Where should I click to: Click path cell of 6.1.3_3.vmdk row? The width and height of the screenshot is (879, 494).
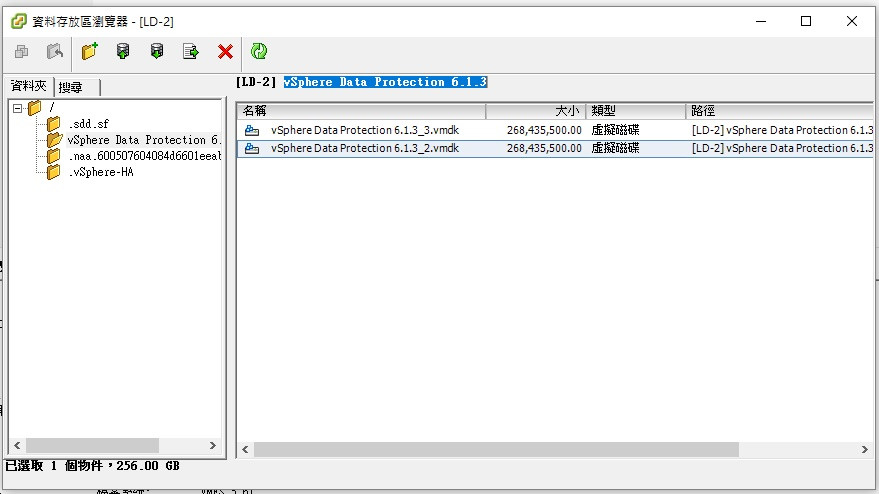(783, 130)
